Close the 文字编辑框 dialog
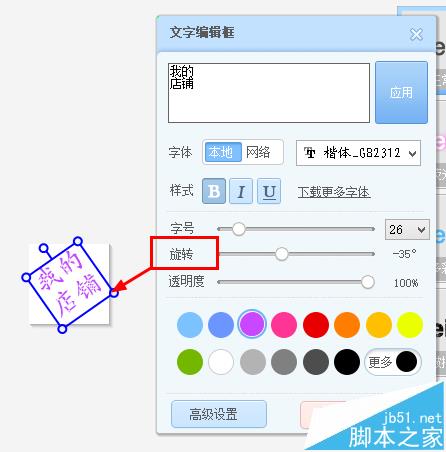The width and height of the screenshot is (446, 452). pyautogui.click(x=416, y=34)
